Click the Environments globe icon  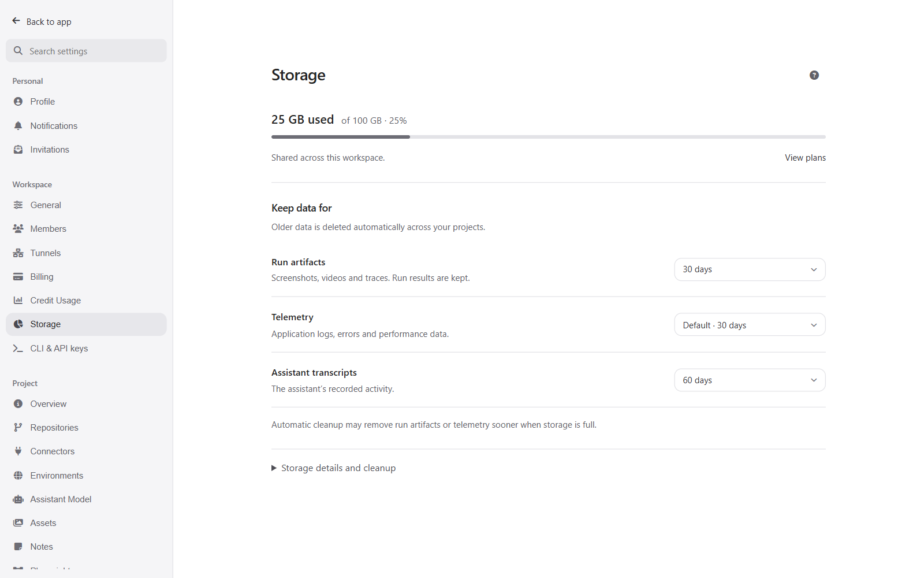point(18,475)
